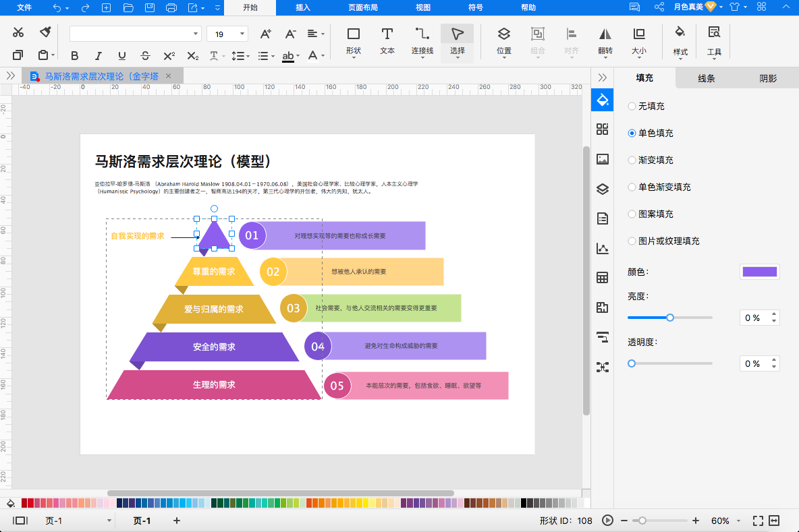This screenshot has height=532, width=799.
Task: Switch to the 阴影 panel tab
Action: click(x=768, y=78)
